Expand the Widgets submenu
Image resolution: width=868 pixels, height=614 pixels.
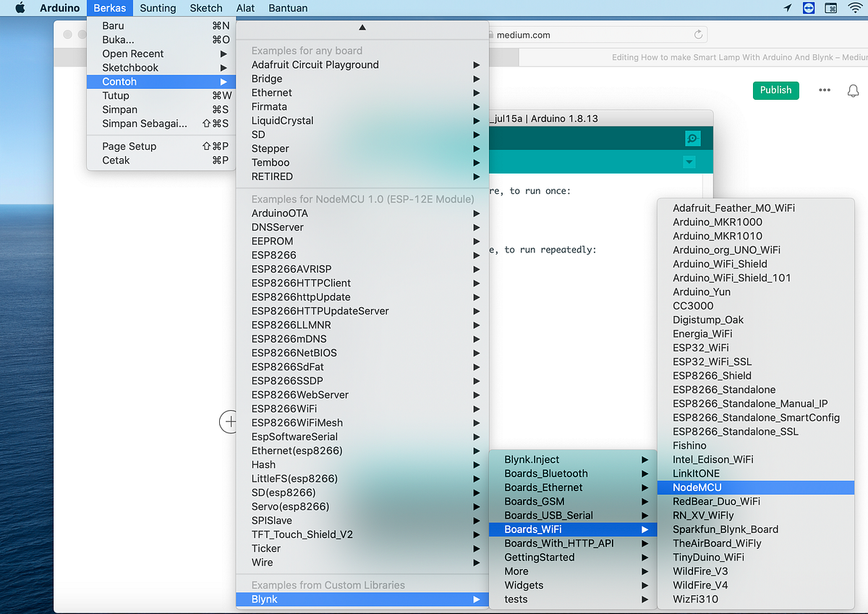tap(573, 585)
